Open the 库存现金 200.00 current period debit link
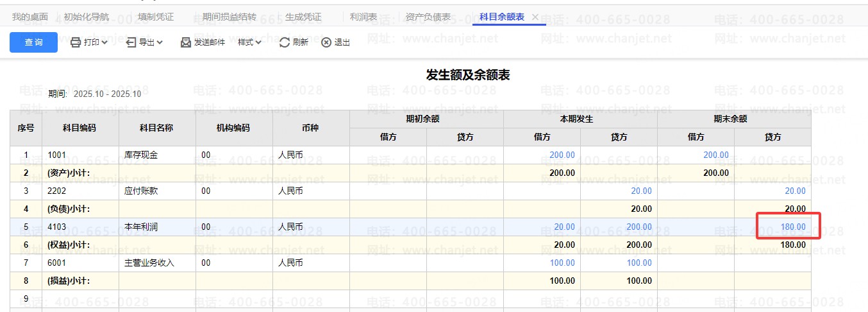The image size is (868, 312). (x=562, y=155)
